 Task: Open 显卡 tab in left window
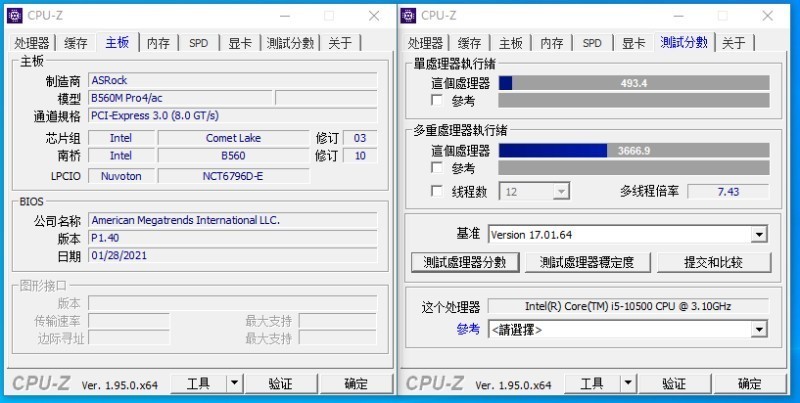[240, 43]
